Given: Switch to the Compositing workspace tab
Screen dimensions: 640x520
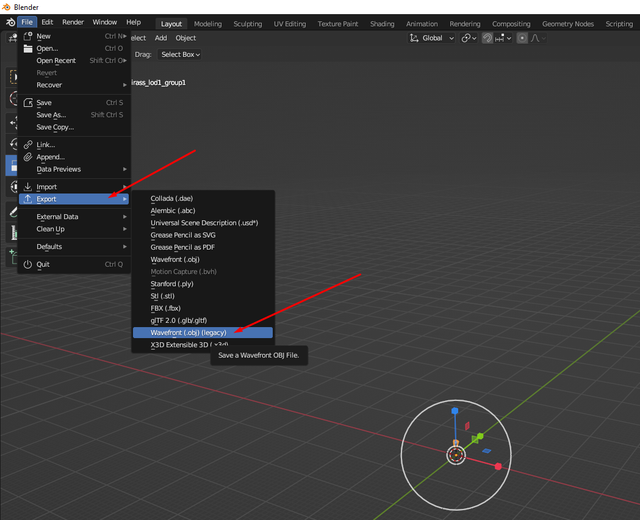Looking at the screenshot, I should 511,24.
